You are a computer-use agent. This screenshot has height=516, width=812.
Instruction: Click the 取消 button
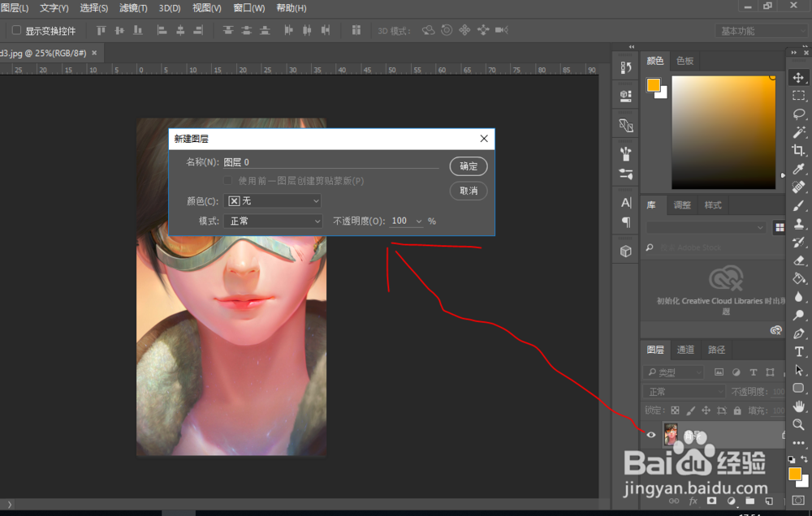click(469, 191)
